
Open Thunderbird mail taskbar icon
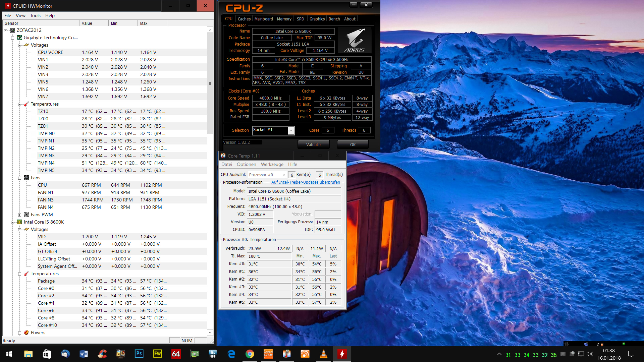tap(65, 354)
